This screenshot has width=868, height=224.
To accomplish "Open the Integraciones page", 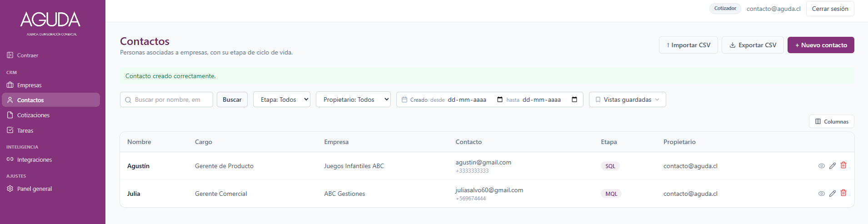I will click(x=30, y=159).
